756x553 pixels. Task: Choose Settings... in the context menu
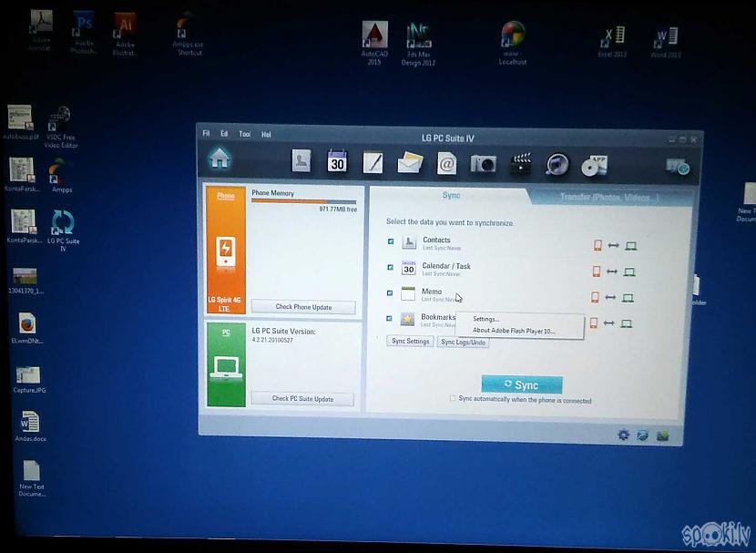click(485, 319)
